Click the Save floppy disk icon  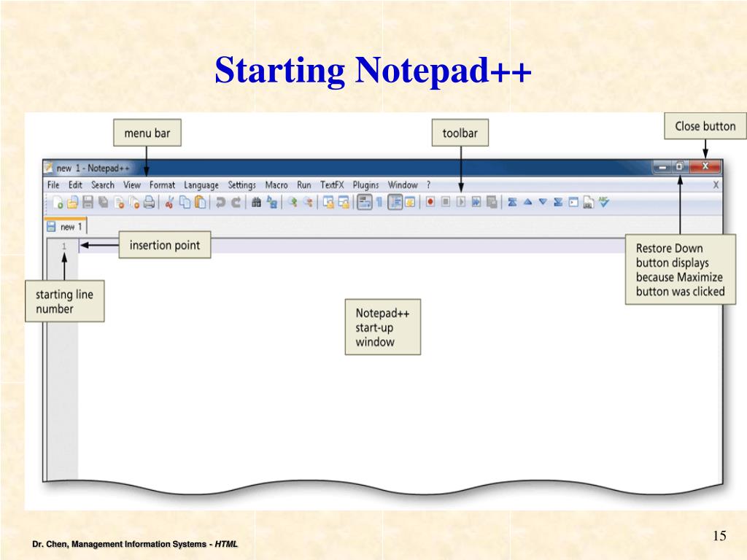tap(88, 203)
